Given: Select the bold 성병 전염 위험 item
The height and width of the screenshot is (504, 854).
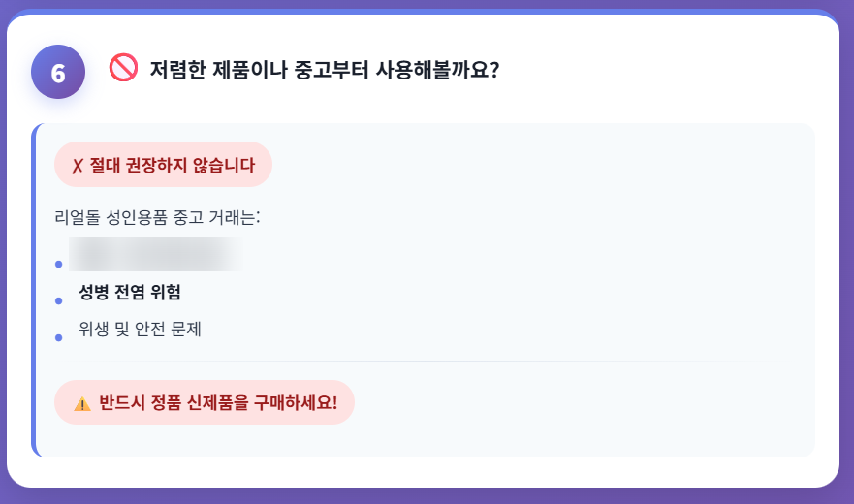Looking at the screenshot, I should 130,292.
